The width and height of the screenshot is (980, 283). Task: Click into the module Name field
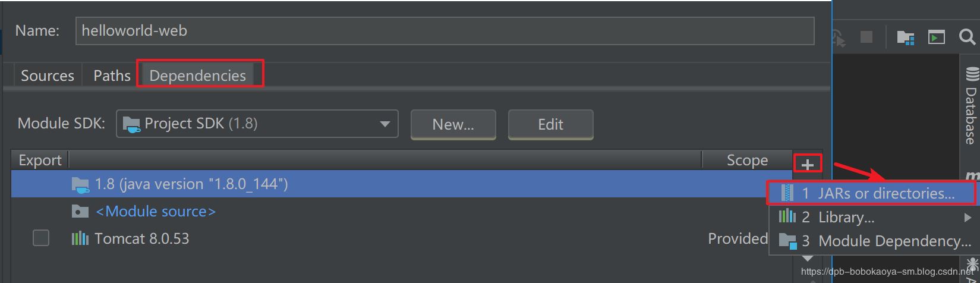pos(445,31)
